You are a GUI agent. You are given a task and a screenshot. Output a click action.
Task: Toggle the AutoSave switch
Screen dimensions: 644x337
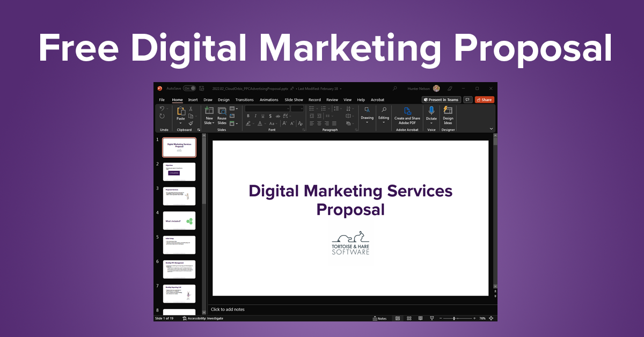191,88
